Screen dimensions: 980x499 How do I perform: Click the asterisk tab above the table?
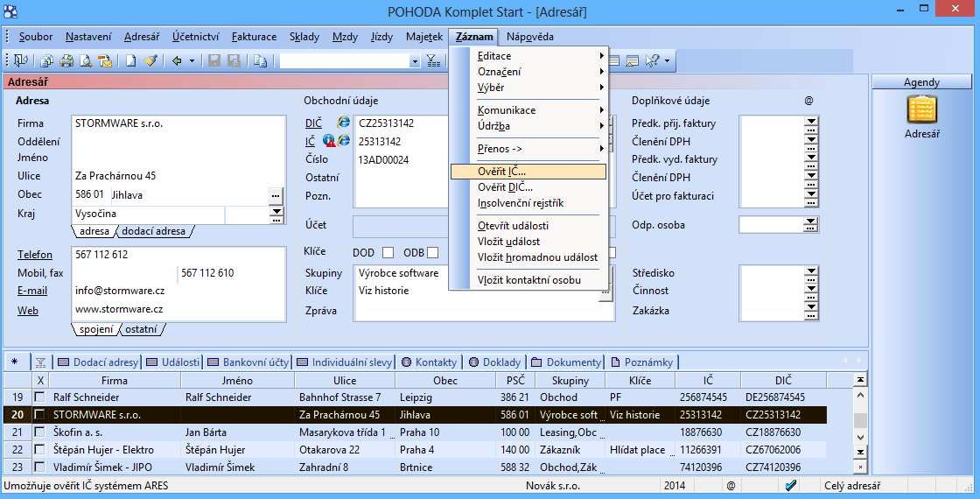15,362
